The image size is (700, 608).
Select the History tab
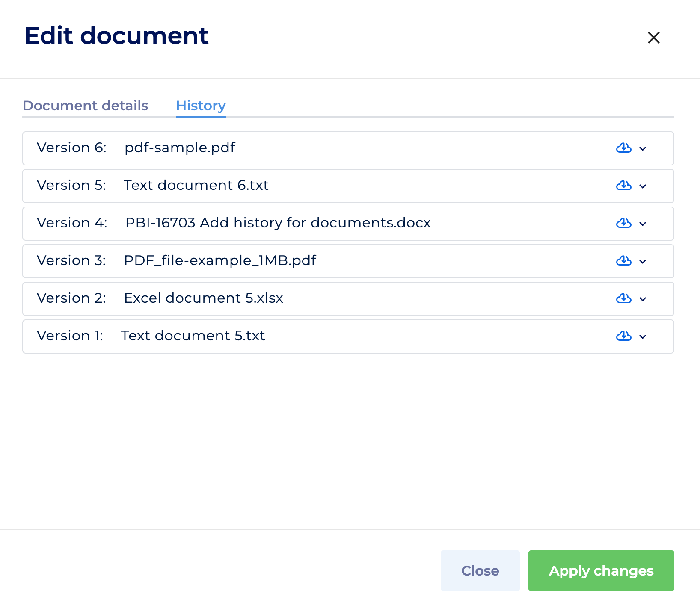pyautogui.click(x=201, y=106)
